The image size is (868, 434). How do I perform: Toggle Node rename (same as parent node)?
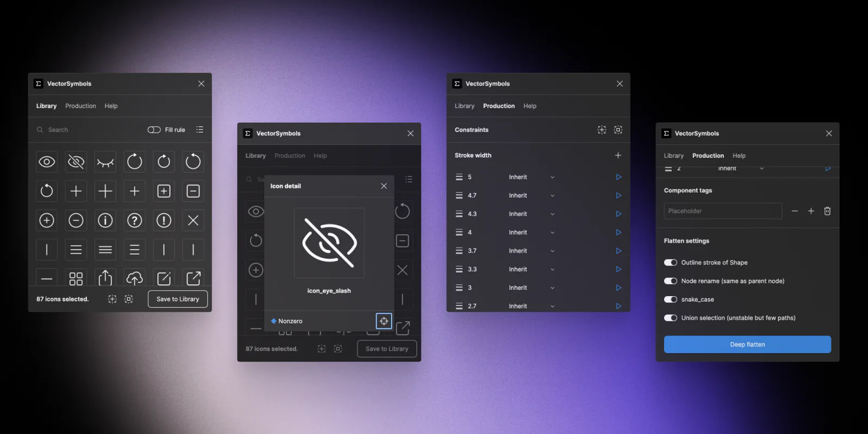pyautogui.click(x=671, y=281)
